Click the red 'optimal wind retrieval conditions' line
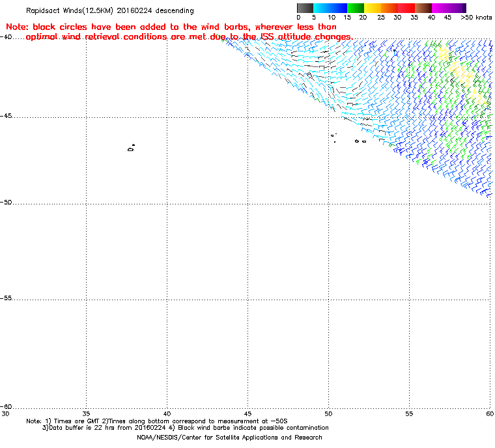The image size is (495, 448). pos(189,37)
